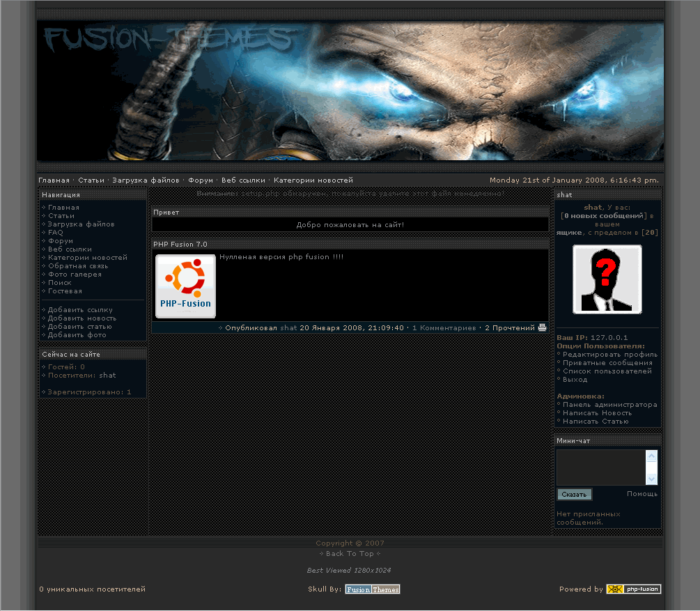Open the Помощь link in mini-chat
Image resolution: width=700 pixels, height=611 pixels.
641,494
